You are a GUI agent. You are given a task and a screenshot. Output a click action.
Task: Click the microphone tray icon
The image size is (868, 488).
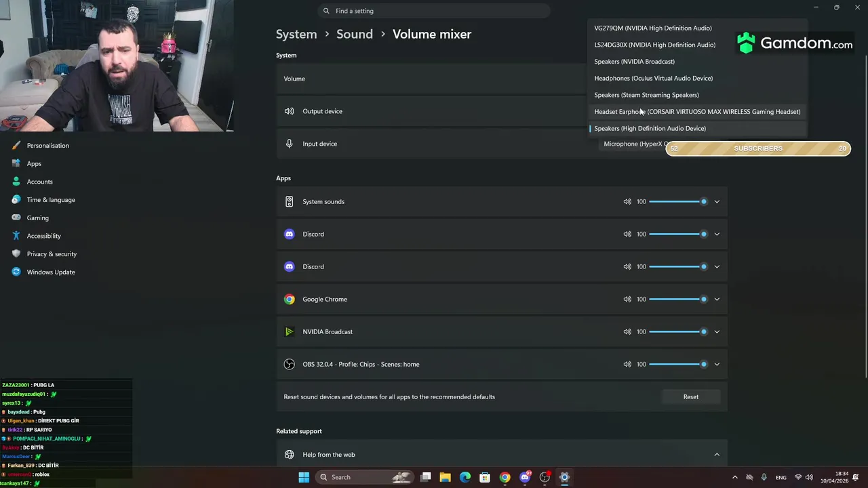pyautogui.click(x=764, y=477)
